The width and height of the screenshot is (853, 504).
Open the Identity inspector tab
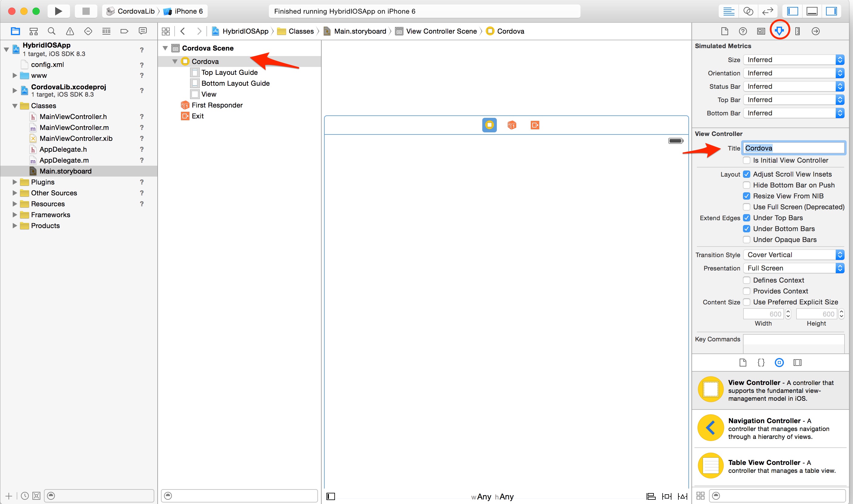tap(761, 31)
